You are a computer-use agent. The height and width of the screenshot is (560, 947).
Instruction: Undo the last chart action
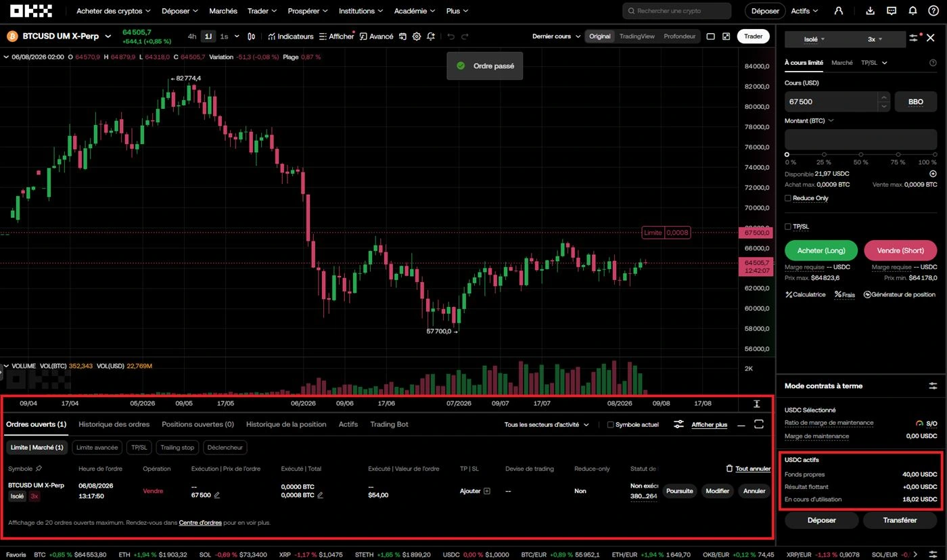click(x=451, y=37)
